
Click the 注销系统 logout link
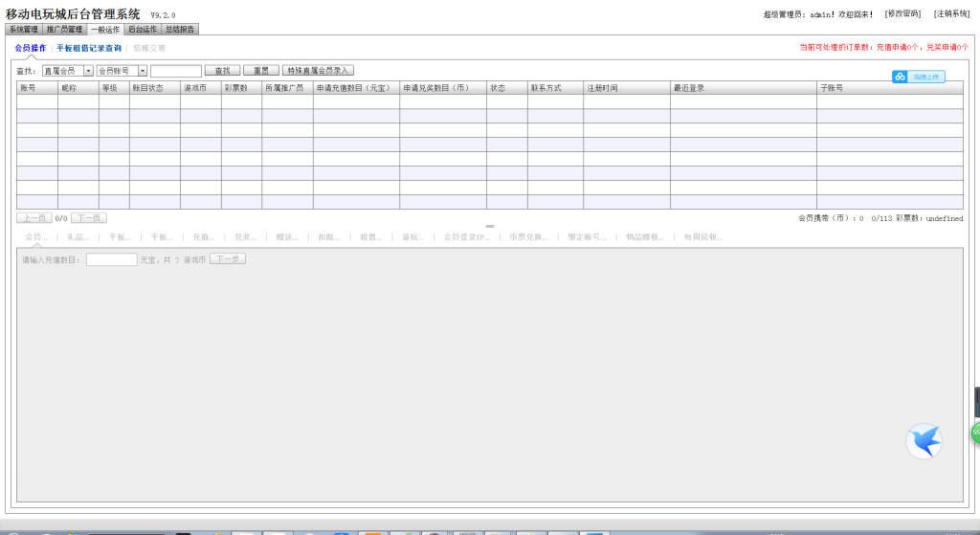951,13
